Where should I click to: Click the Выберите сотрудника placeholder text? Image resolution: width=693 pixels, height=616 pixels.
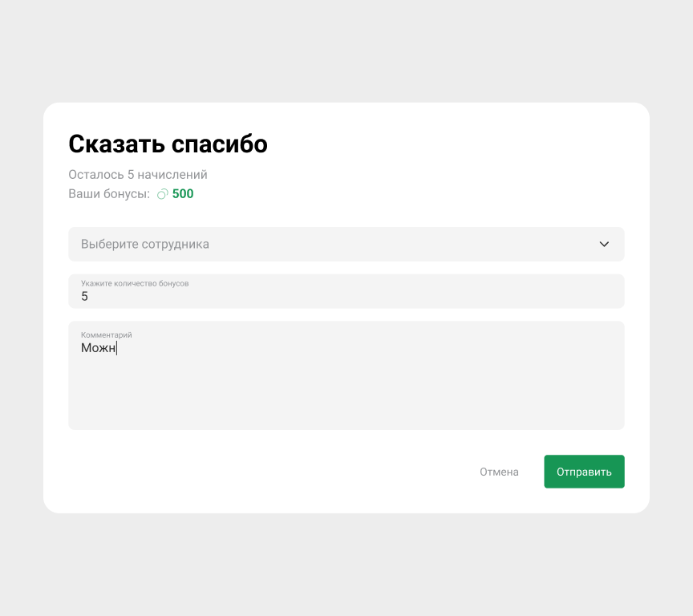[x=144, y=244]
